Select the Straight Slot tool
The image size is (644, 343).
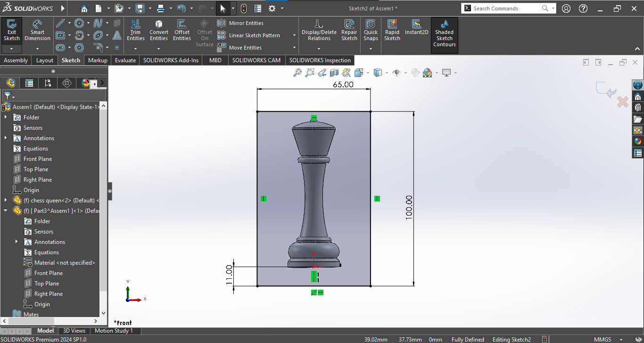coord(60,48)
